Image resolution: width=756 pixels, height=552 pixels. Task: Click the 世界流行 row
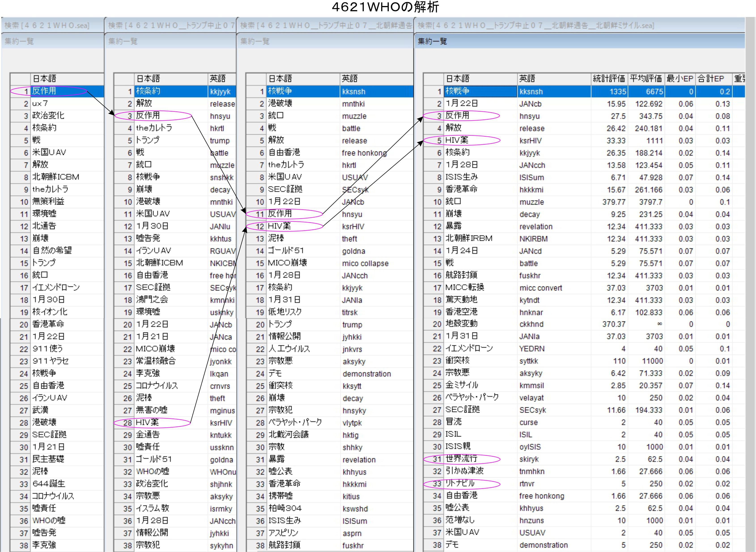tap(461, 459)
